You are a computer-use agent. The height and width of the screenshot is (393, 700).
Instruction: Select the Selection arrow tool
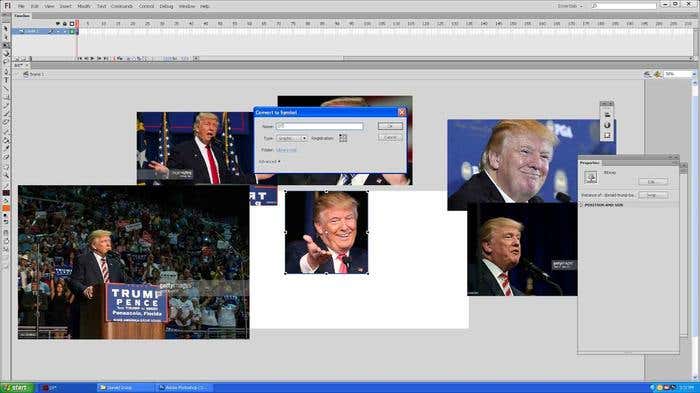click(x=6, y=28)
